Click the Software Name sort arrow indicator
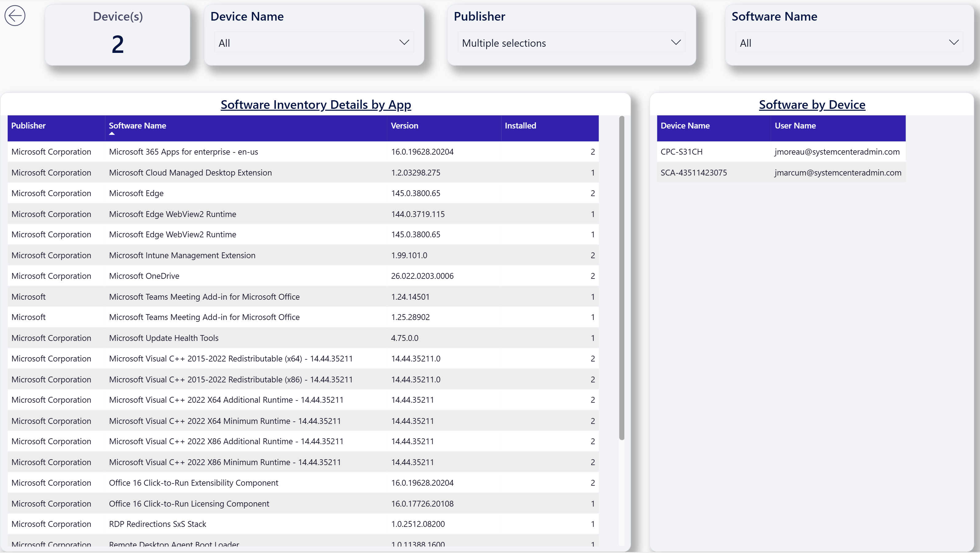980x553 pixels. (112, 134)
